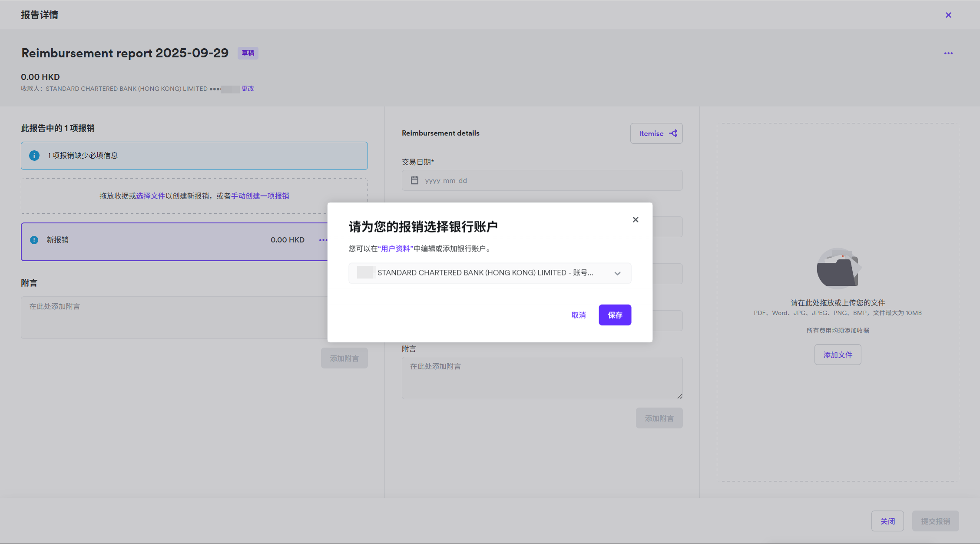Click the info icon in missing-info banner

click(x=34, y=156)
